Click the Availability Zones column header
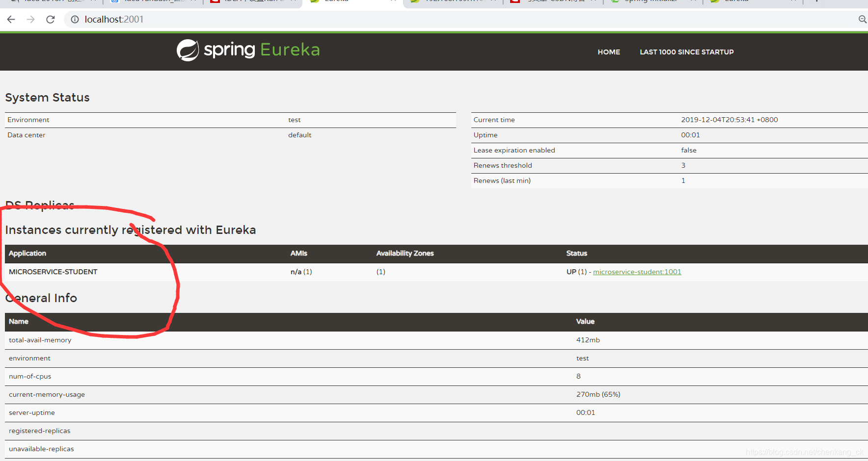Image resolution: width=868 pixels, height=461 pixels. [x=405, y=253]
